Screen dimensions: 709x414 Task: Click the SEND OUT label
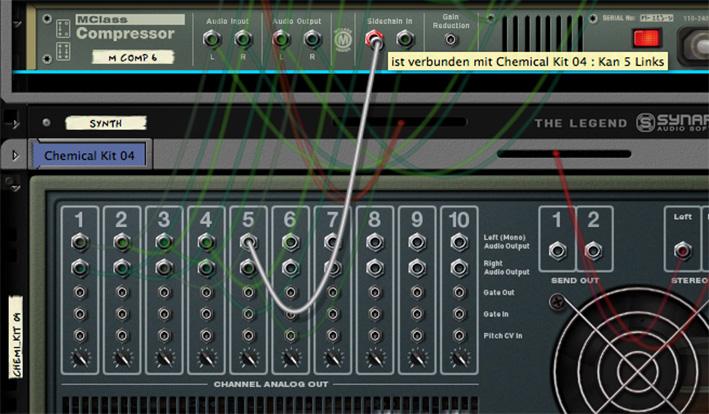575,281
